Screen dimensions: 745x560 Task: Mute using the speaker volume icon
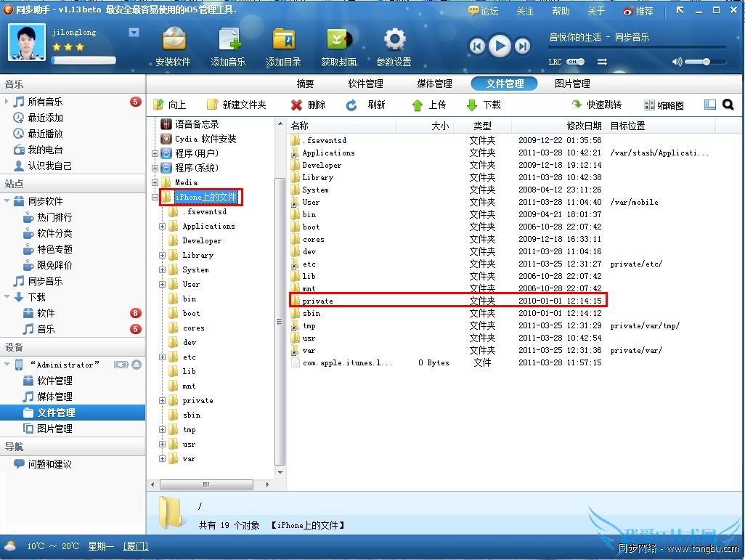coord(677,62)
